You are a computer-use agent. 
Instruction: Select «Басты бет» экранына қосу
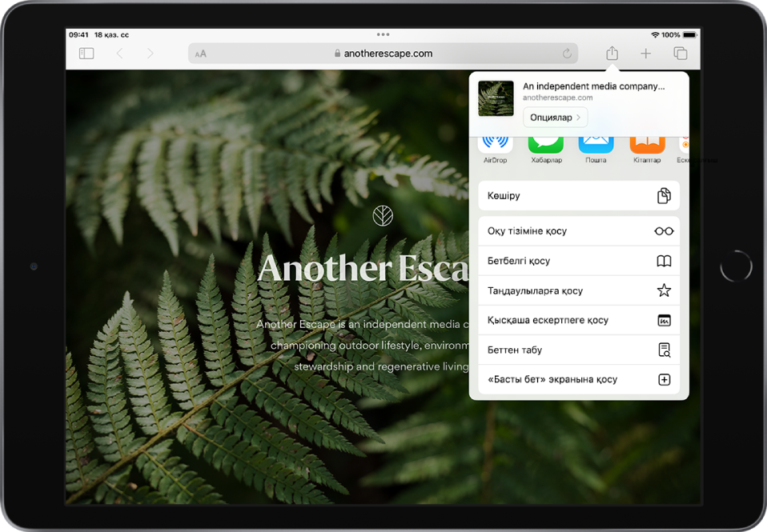point(579,379)
